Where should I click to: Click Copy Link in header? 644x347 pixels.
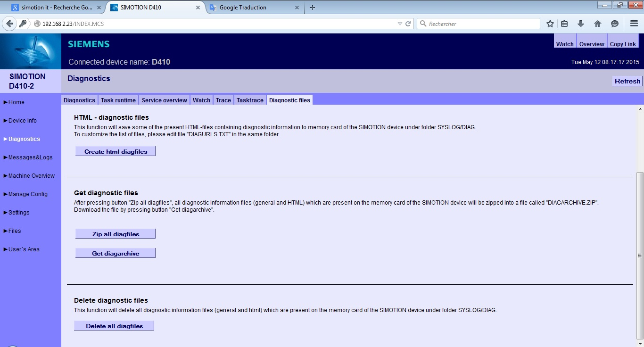(623, 44)
